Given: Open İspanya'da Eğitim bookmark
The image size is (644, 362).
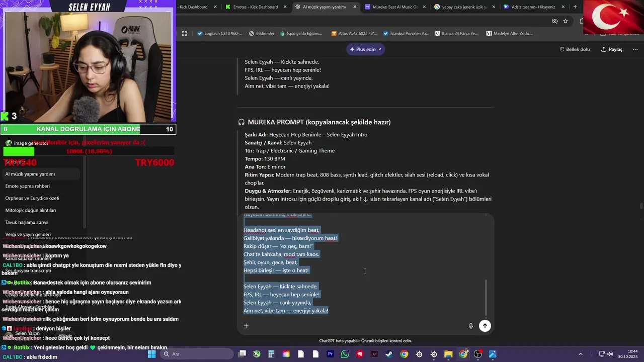Looking at the screenshot, I should [300, 34].
